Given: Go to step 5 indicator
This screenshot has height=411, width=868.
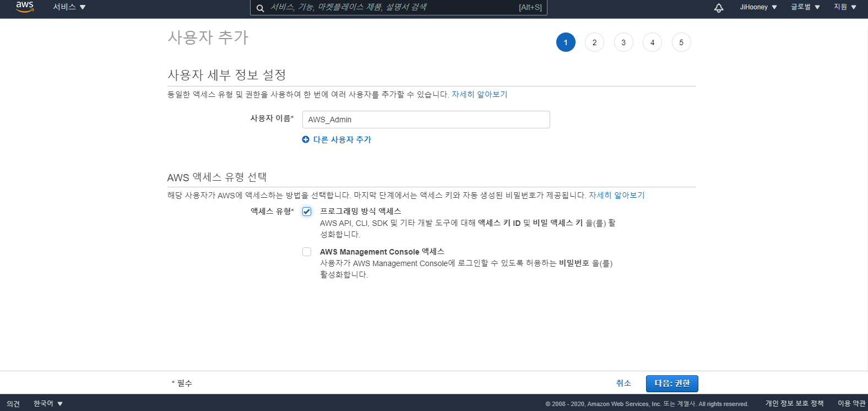Looking at the screenshot, I should pyautogui.click(x=681, y=42).
